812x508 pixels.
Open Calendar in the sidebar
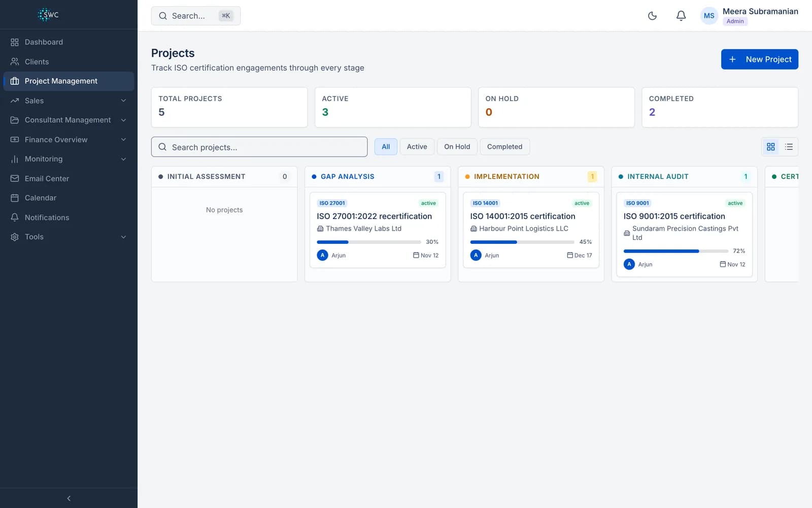tap(69, 198)
